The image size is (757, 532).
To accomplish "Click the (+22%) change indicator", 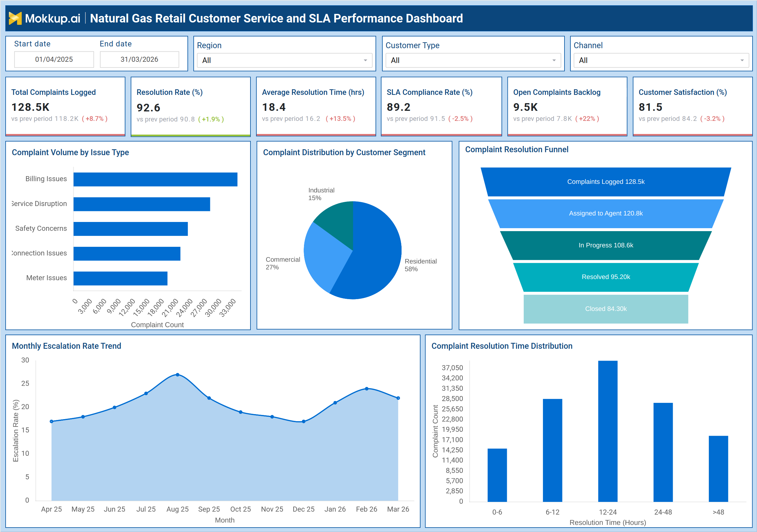I will point(587,119).
